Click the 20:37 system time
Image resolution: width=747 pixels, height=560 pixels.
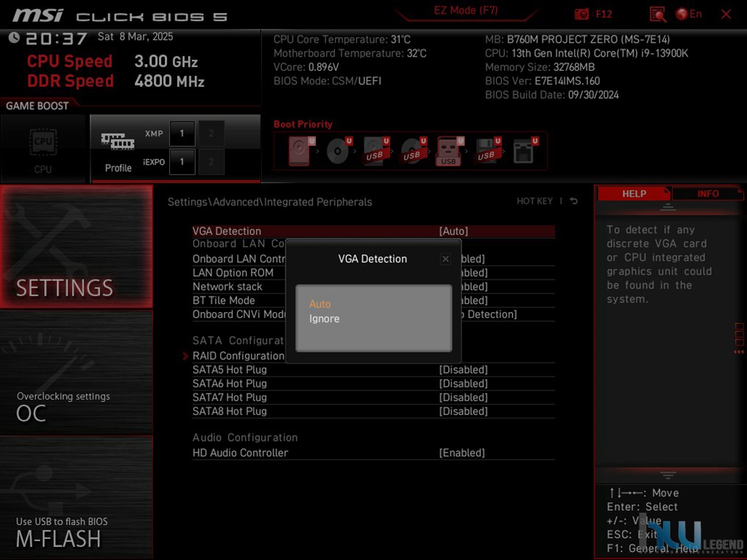(x=56, y=38)
